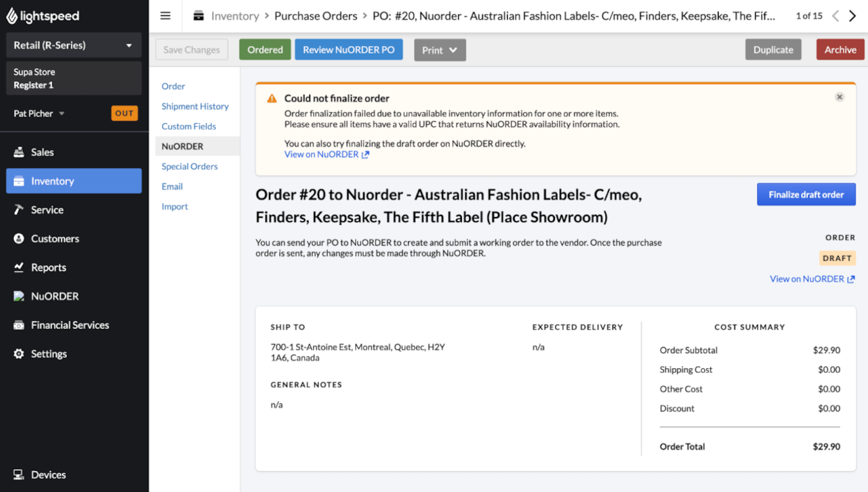Follow View on NuORDER link under DRAFT
868x492 pixels.
coord(807,279)
